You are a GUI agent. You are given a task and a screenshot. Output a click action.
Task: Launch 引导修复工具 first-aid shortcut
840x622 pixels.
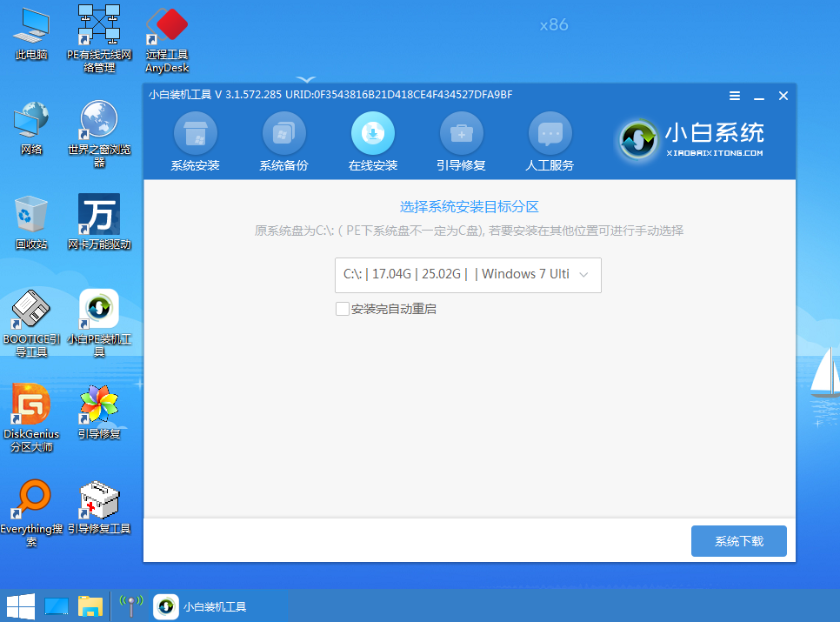tap(99, 508)
